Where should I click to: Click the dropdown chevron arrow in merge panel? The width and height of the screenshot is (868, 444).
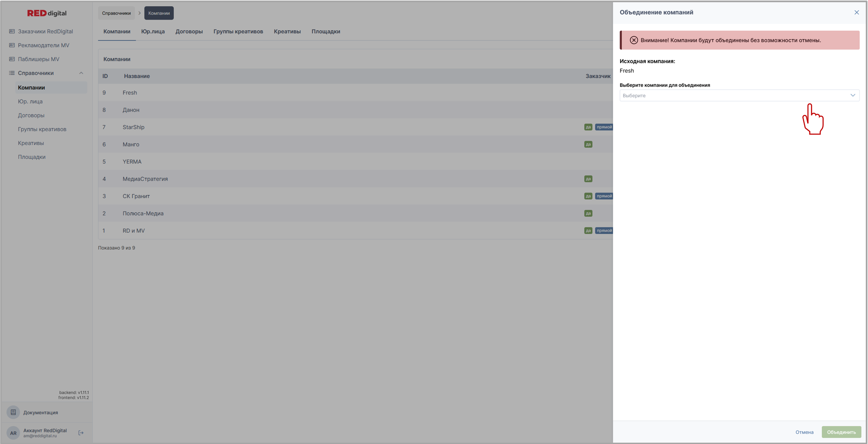[852, 95]
